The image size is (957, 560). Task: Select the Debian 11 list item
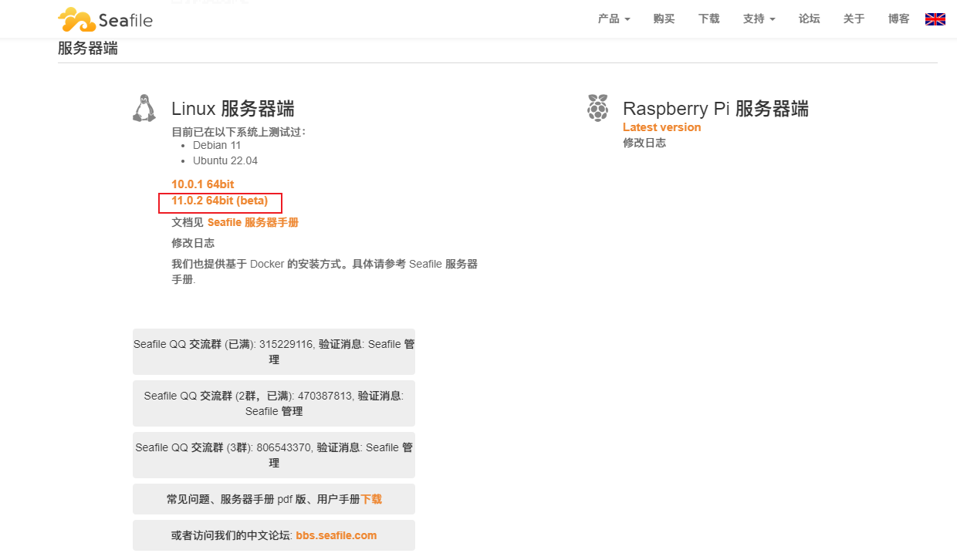point(217,145)
